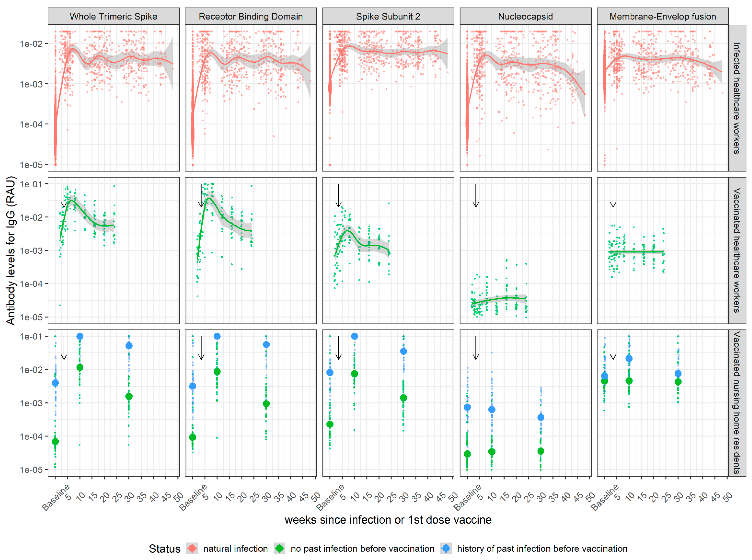The height and width of the screenshot is (560, 752).
Task: Click the vaccine arrow in the bottom-row Whole Trimeric Spike panel
Action: coord(64,348)
